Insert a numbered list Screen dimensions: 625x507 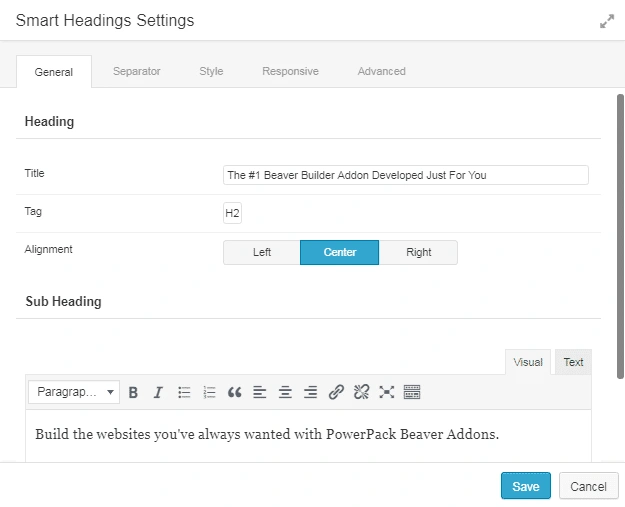209,392
